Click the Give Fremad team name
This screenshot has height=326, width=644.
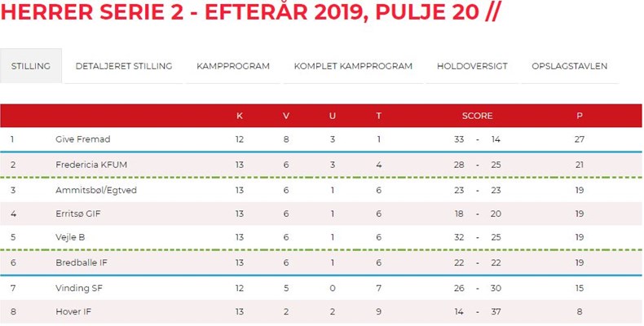click(82, 139)
